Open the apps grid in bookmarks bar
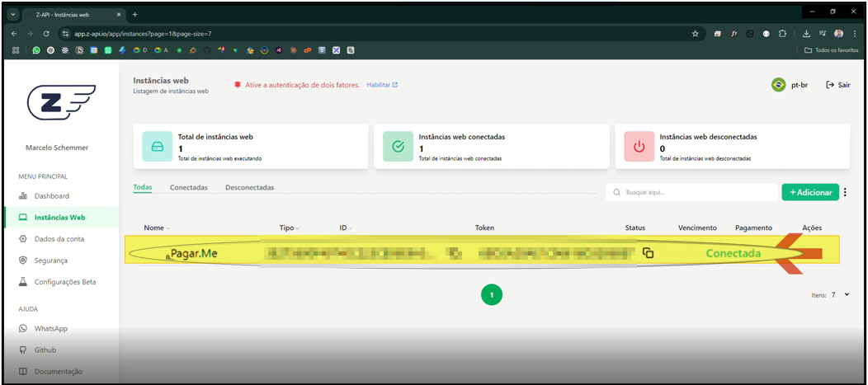The image size is (868, 385). click(16, 49)
